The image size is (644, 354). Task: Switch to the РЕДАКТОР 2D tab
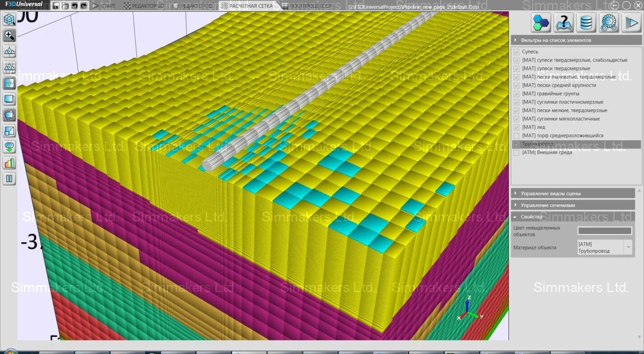point(145,6)
